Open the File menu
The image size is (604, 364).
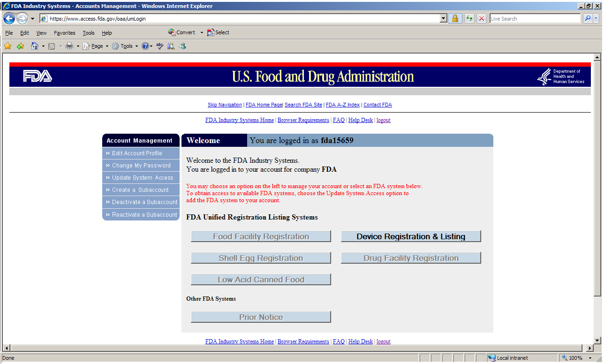point(9,33)
